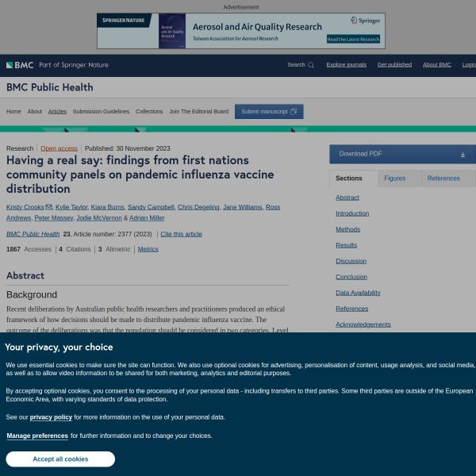View the article Metrics link
Screen dimensions: 476x476
[x=148, y=249]
